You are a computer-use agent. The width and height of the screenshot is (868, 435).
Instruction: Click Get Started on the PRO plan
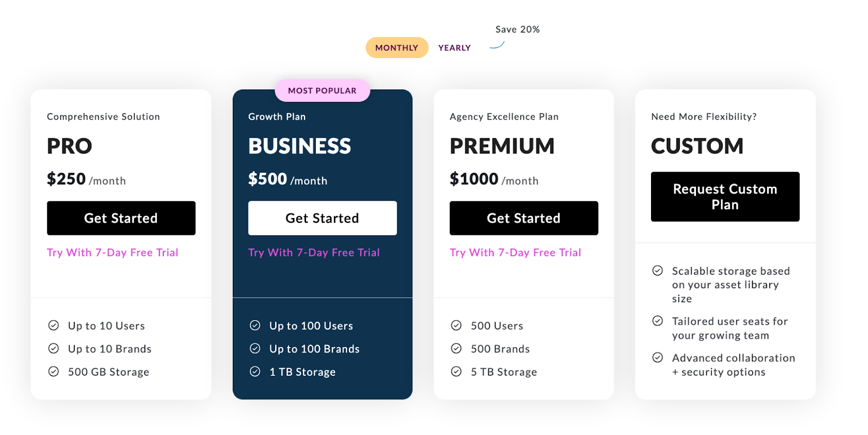[120, 218]
